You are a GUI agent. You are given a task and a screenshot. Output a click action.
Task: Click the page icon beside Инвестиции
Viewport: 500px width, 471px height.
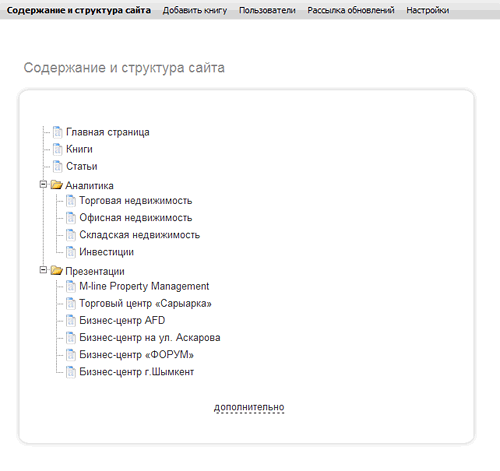(71, 252)
